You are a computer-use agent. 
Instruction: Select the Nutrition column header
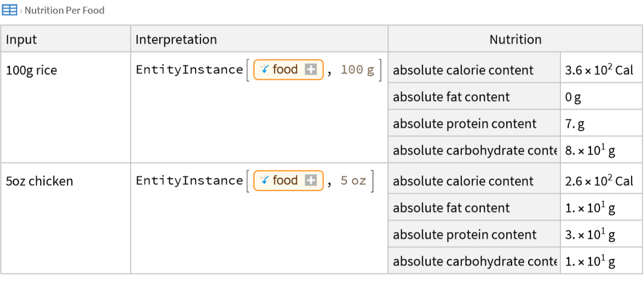[515, 40]
